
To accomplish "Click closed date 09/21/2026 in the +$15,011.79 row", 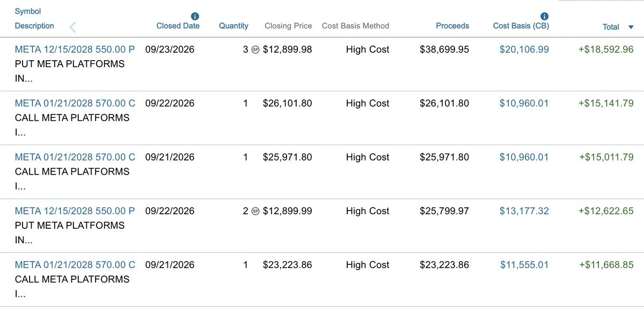I will click(x=170, y=157).
